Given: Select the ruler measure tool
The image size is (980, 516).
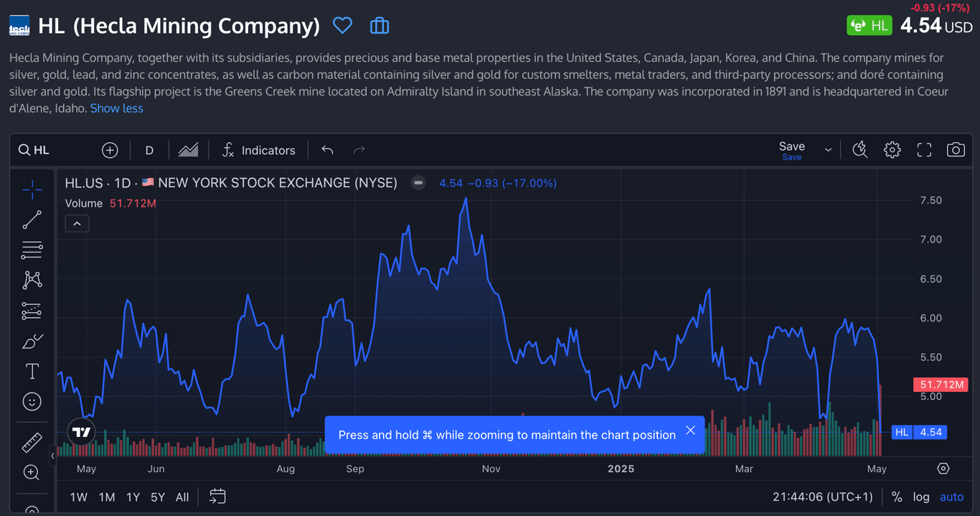Looking at the screenshot, I should (x=32, y=443).
